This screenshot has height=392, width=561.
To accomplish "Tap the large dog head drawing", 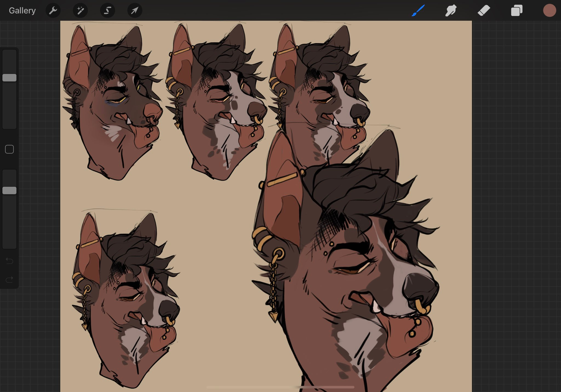I will pyautogui.click(x=356, y=274).
